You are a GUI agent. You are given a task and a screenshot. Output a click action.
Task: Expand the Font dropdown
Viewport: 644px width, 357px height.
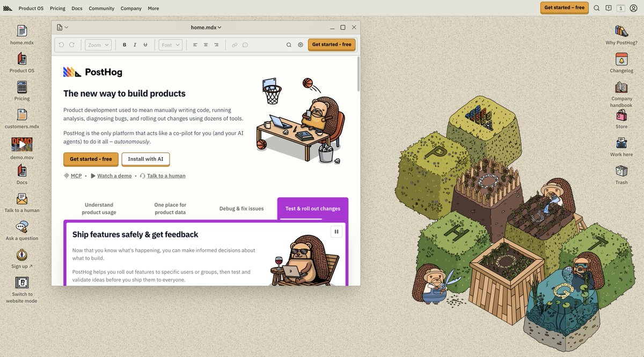(x=171, y=45)
